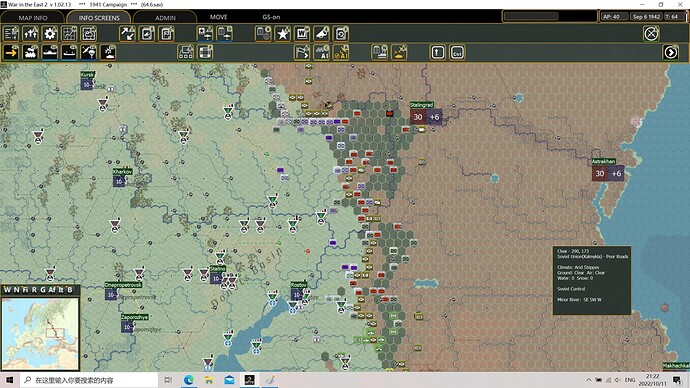Click the Windows taskbar search box

coord(89,380)
